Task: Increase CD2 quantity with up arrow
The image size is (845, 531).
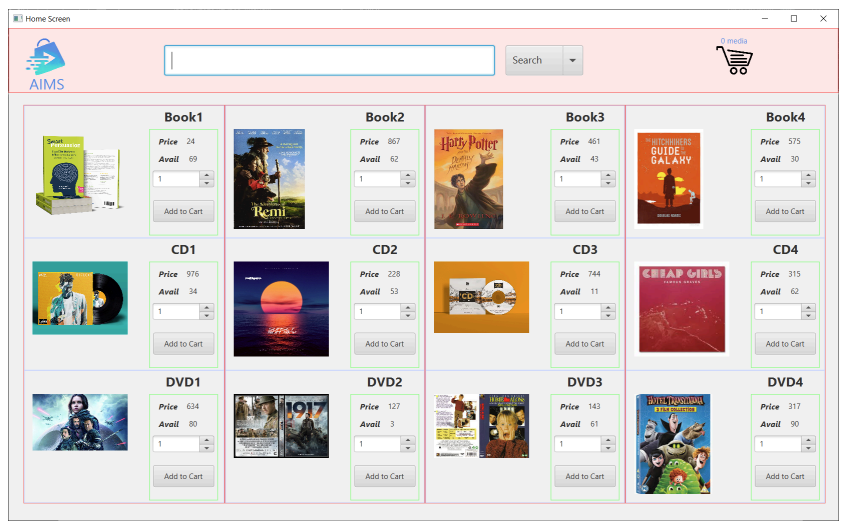Action: pos(408,307)
